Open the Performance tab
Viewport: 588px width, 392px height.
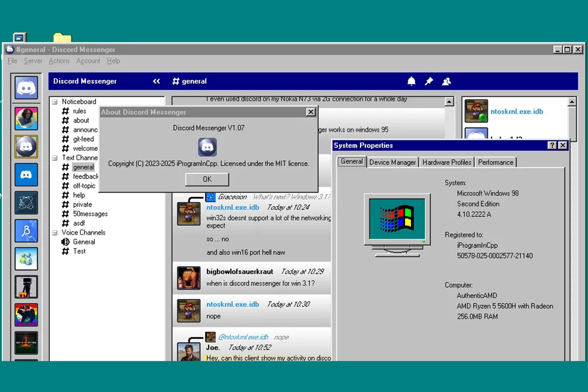(x=495, y=162)
